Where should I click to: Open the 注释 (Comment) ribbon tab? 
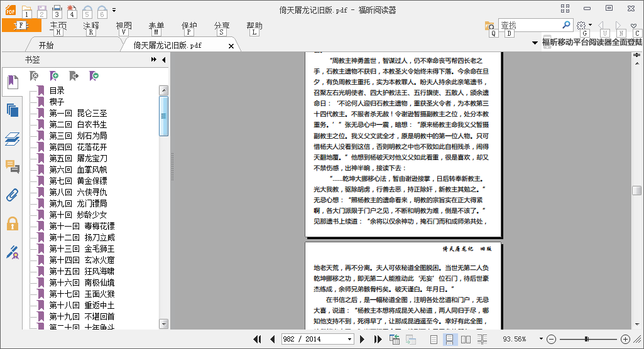pyautogui.click(x=91, y=26)
